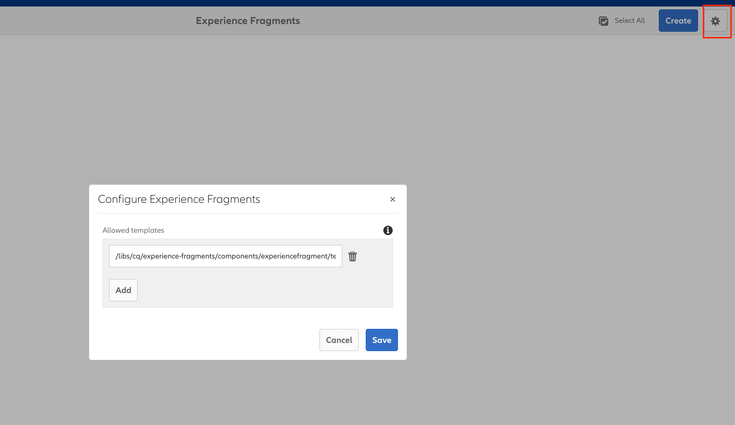This screenshot has width=735, height=425.
Task: Click the divider line under the dialog title
Action: (x=247, y=213)
